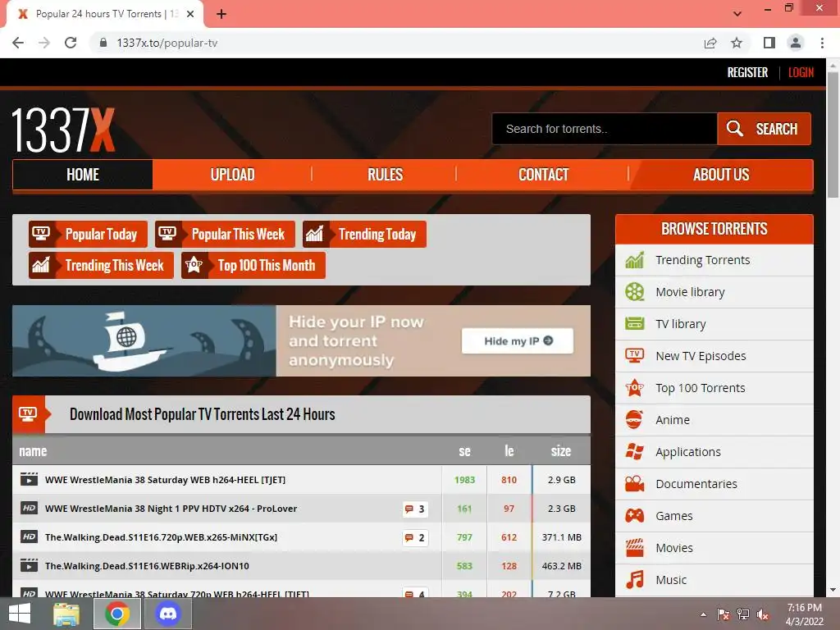Open the Windows Start menu
The width and height of the screenshot is (840, 630).
[x=20, y=614]
